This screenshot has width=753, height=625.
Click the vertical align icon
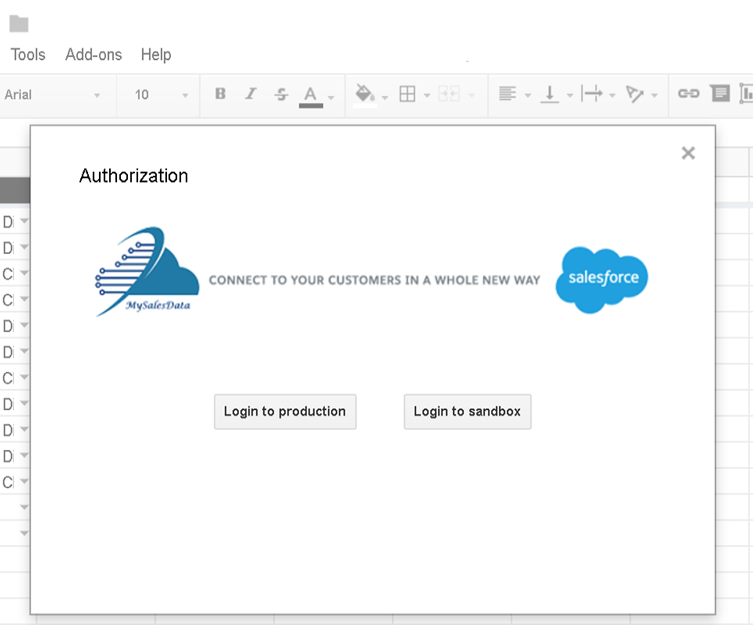tap(549, 94)
